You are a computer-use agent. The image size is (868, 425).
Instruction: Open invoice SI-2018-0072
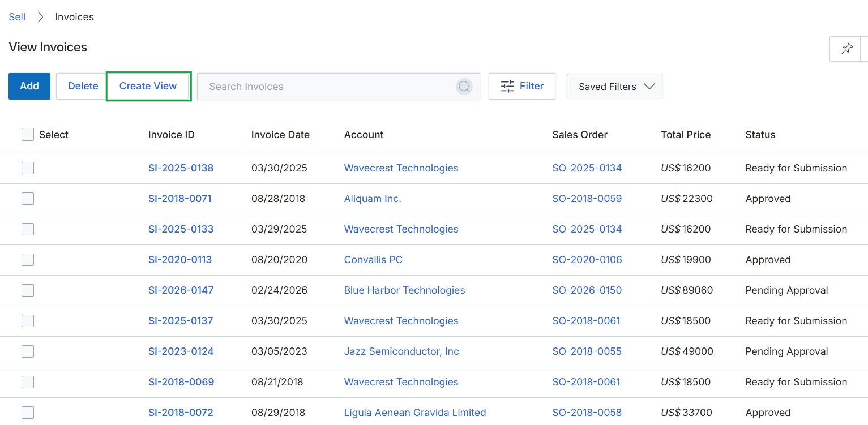(x=181, y=413)
